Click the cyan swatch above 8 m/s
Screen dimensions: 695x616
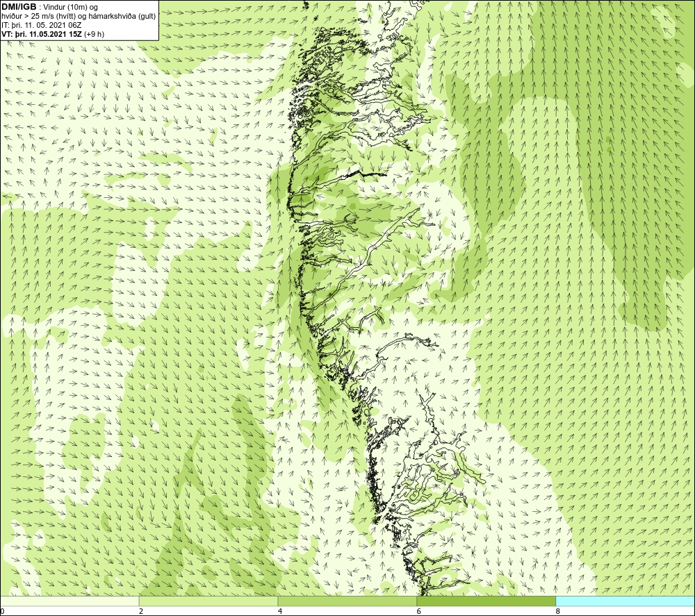coord(625,601)
